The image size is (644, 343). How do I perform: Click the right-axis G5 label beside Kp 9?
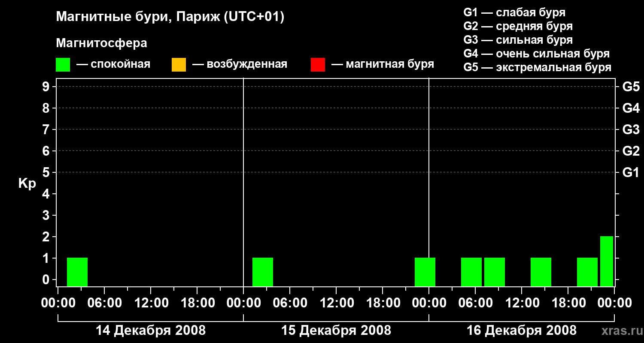point(631,87)
